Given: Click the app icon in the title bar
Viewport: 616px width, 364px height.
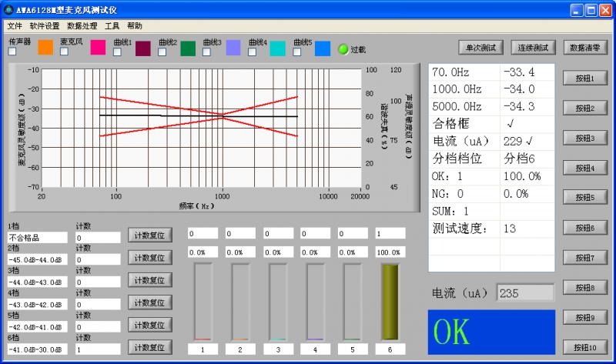Looking at the screenshot, I should pyautogui.click(x=8, y=9).
